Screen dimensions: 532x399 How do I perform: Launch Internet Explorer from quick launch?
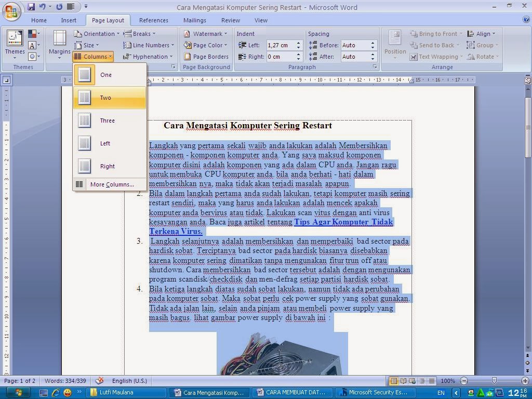click(x=56, y=393)
